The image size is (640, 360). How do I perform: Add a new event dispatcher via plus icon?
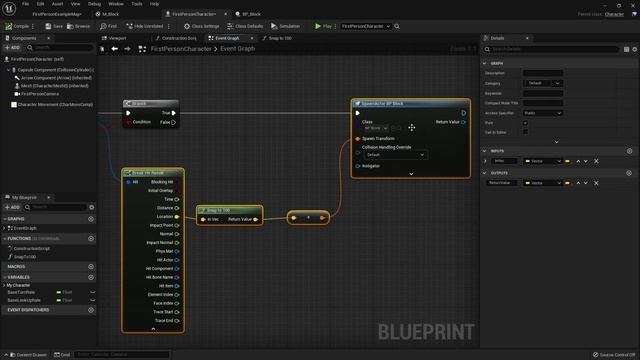tap(91, 310)
